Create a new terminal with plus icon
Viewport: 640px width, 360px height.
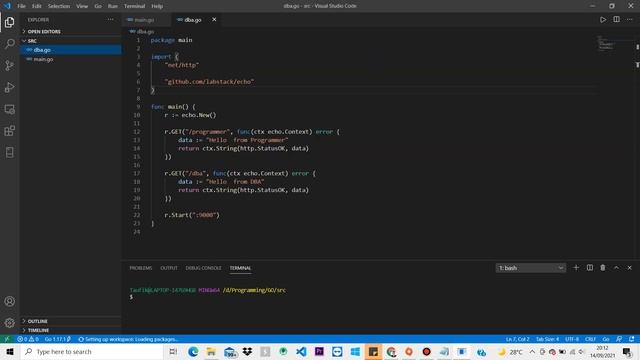click(x=576, y=268)
